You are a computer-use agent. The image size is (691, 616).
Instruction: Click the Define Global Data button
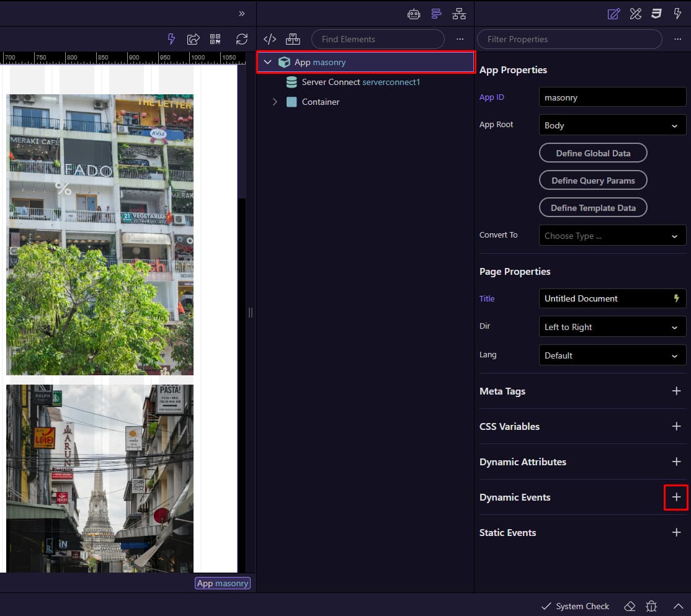[x=593, y=153]
